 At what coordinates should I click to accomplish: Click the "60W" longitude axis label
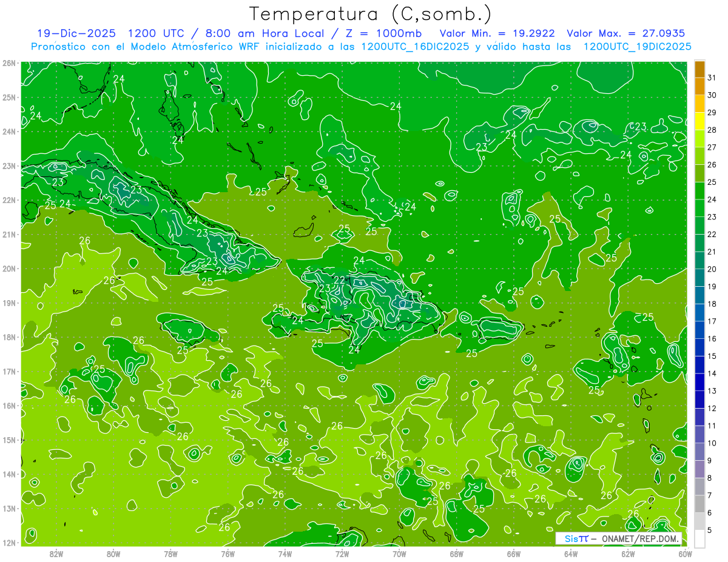(x=686, y=554)
